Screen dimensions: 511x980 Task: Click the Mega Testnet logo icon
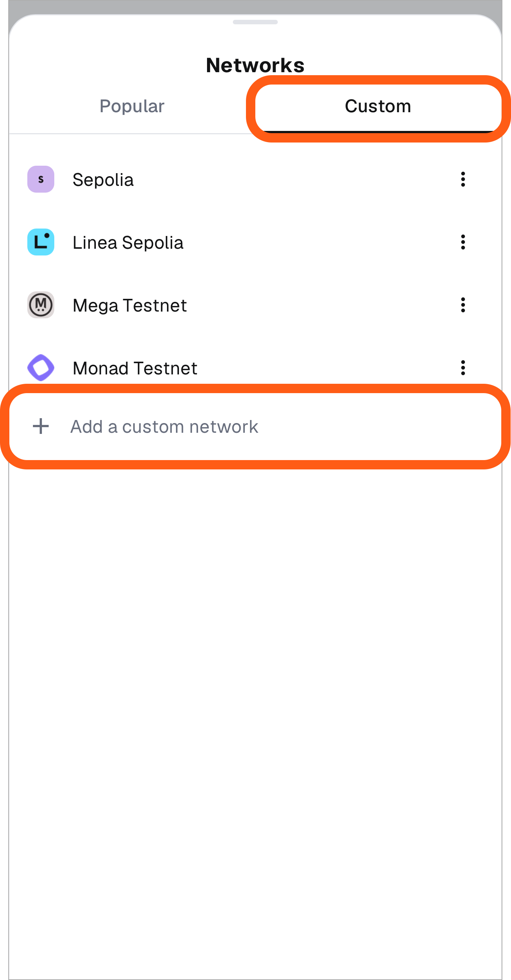(41, 305)
